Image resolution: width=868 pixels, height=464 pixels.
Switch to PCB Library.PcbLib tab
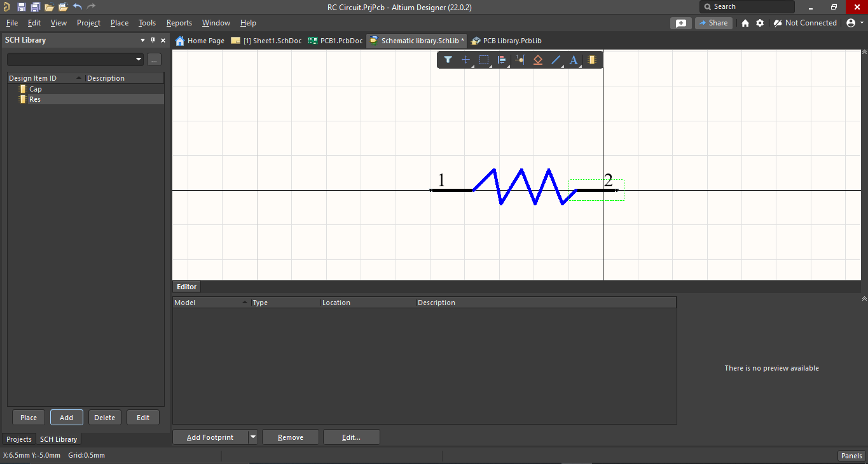(x=507, y=41)
